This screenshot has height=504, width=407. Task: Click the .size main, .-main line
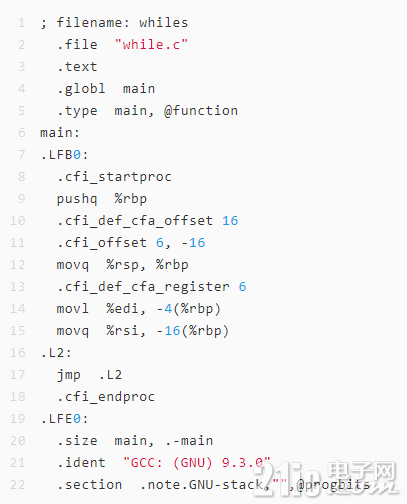(135, 441)
